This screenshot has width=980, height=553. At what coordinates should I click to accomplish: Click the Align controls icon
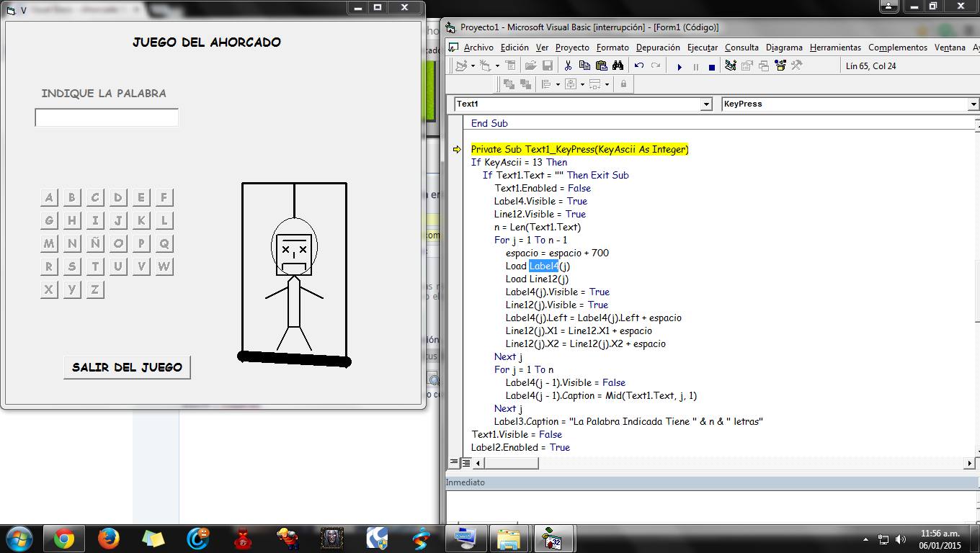point(546,84)
